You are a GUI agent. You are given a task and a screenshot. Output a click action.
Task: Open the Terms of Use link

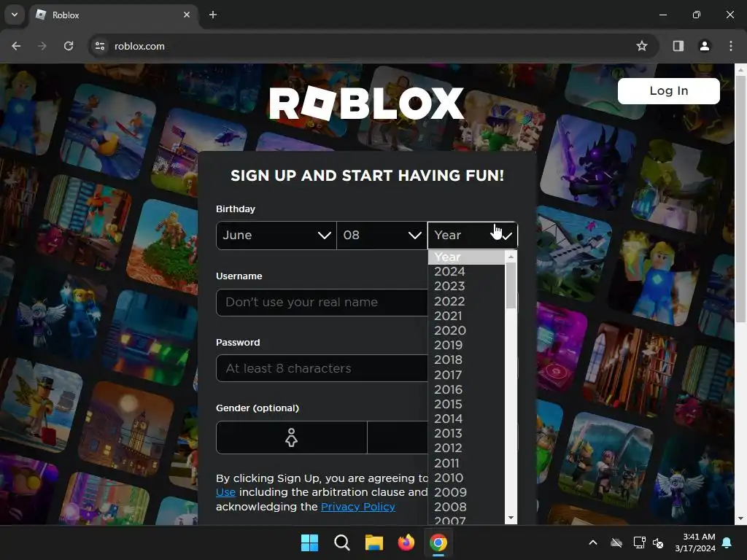[x=226, y=492]
